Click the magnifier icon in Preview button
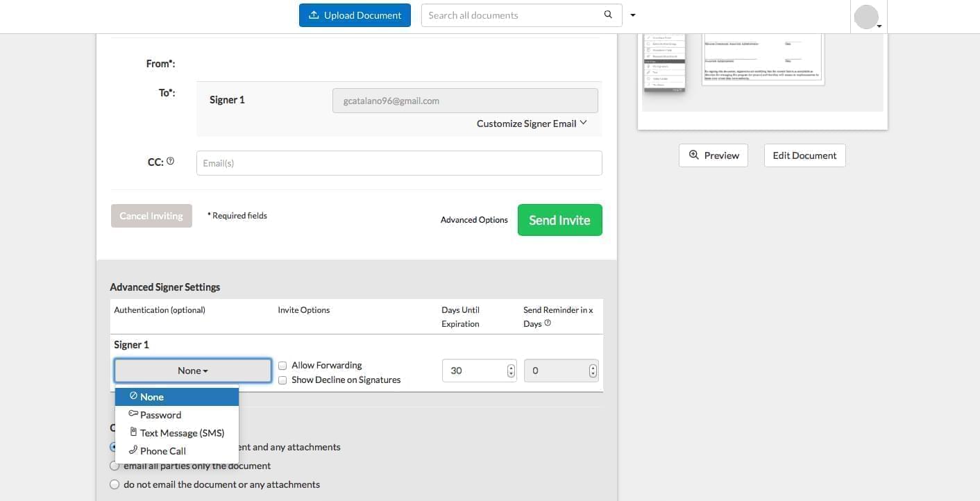Image resolution: width=980 pixels, height=501 pixels. (693, 155)
